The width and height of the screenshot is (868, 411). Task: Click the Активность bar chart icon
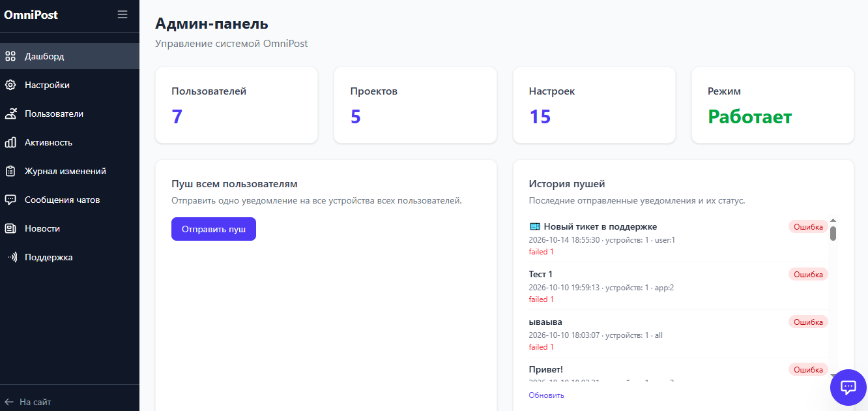(x=10, y=142)
